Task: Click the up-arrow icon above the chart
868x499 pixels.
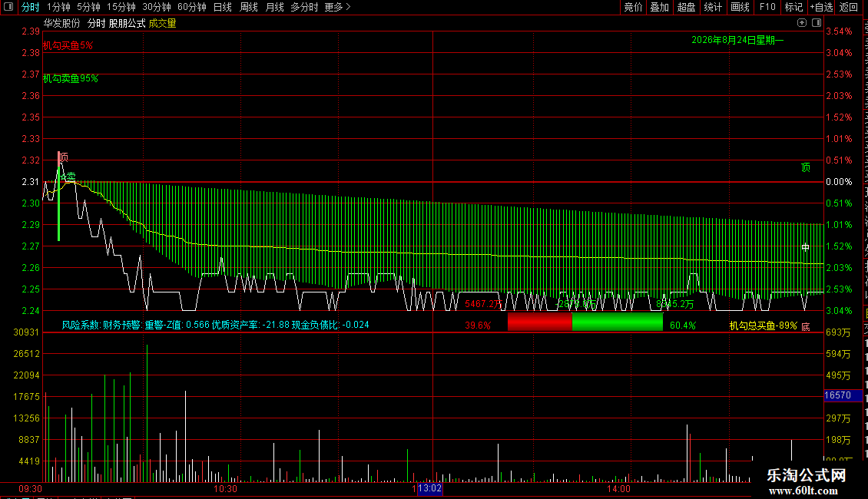Action: point(802,23)
